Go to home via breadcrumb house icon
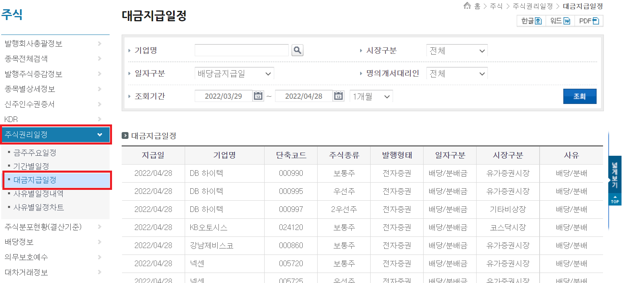 pyautogui.click(x=467, y=6)
